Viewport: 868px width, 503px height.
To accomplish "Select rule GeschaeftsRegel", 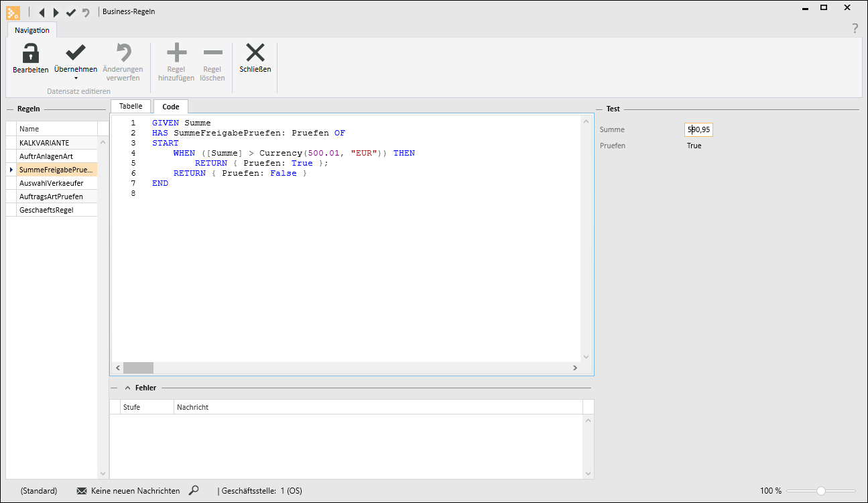I will point(57,210).
